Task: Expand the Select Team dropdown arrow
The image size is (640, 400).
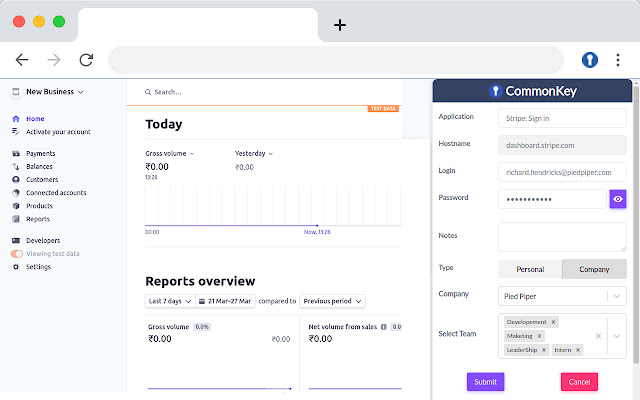Action: tap(617, 336)
